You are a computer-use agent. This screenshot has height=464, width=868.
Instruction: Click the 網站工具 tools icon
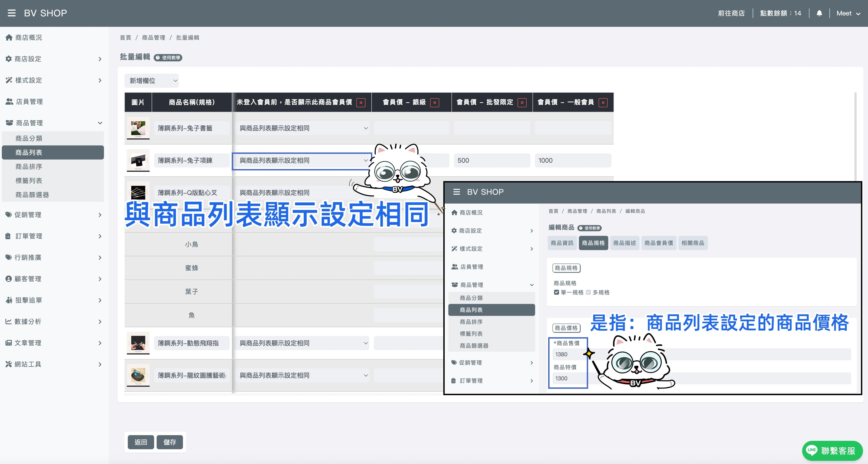(8, 364)
